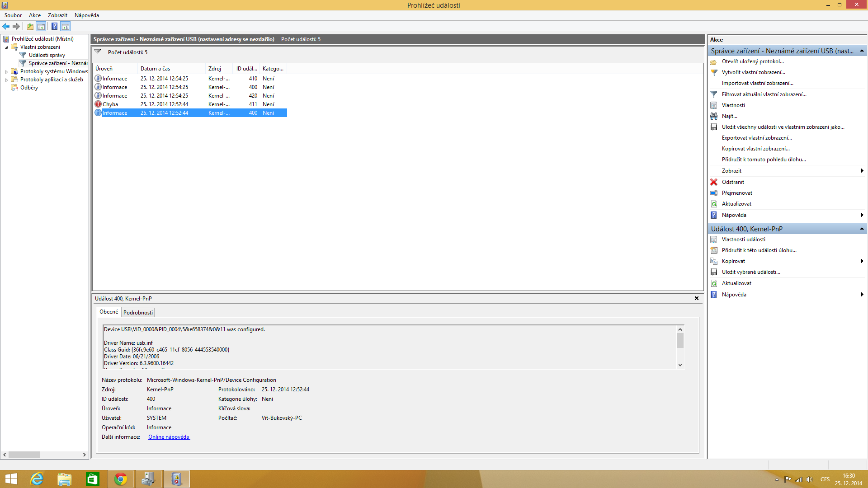Image resolution: width=868 pixels, height=488 pixels.
Task: Open the Akce menu
Action: (x=35, y=15)
